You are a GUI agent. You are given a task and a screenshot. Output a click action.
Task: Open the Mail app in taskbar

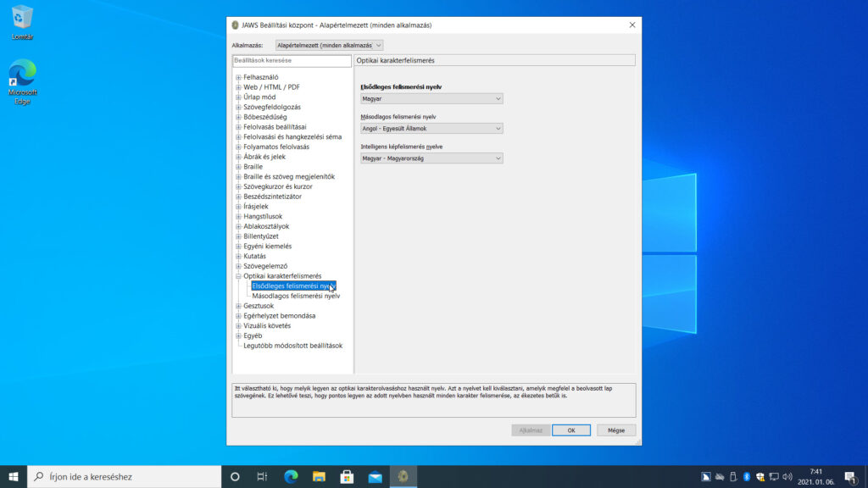pyautogui.click(x=376, y=476)
